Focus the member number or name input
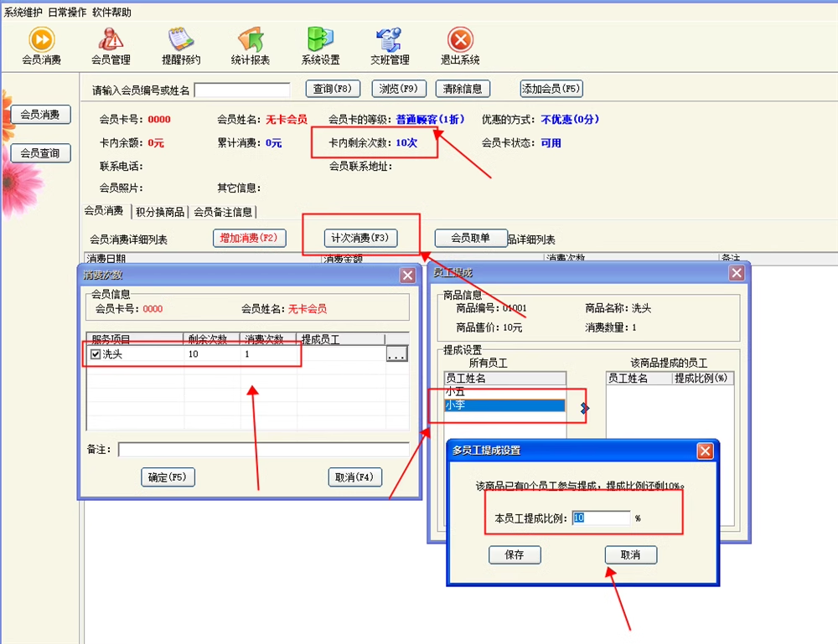Screen dimensions: 838x644 pyautogui.click(x=243, y=90)
